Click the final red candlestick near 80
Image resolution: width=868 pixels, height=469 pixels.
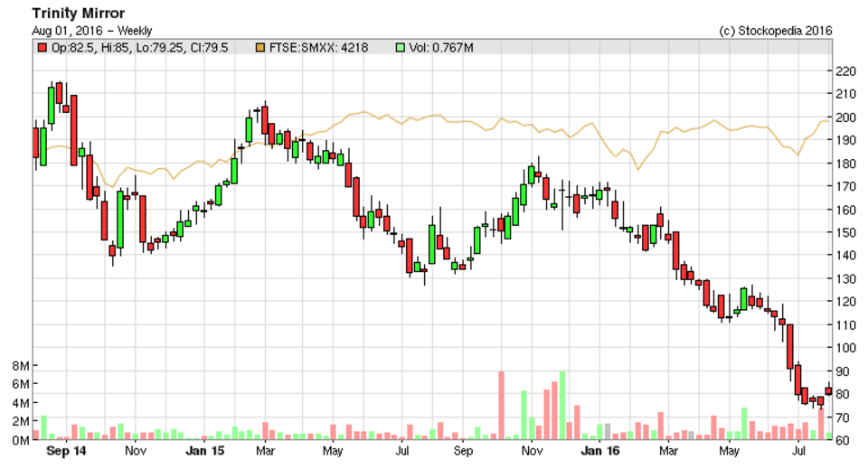coord(828,391)
